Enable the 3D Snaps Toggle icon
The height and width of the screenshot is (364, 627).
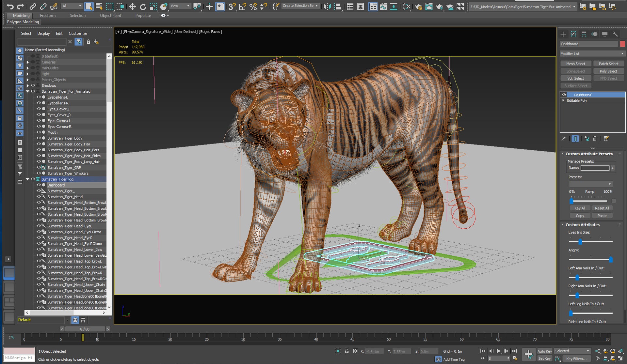[x=231, y=6]
